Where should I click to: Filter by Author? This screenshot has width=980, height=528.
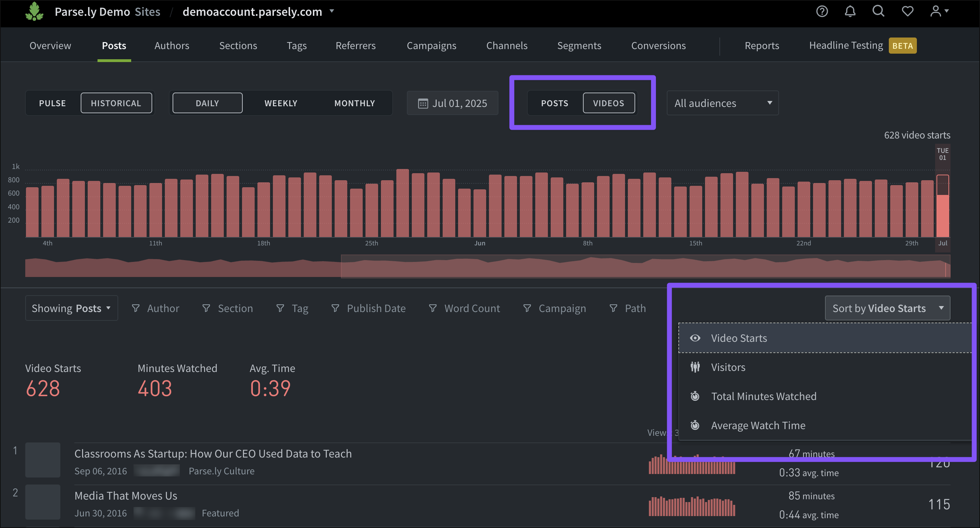pos(155,308)
